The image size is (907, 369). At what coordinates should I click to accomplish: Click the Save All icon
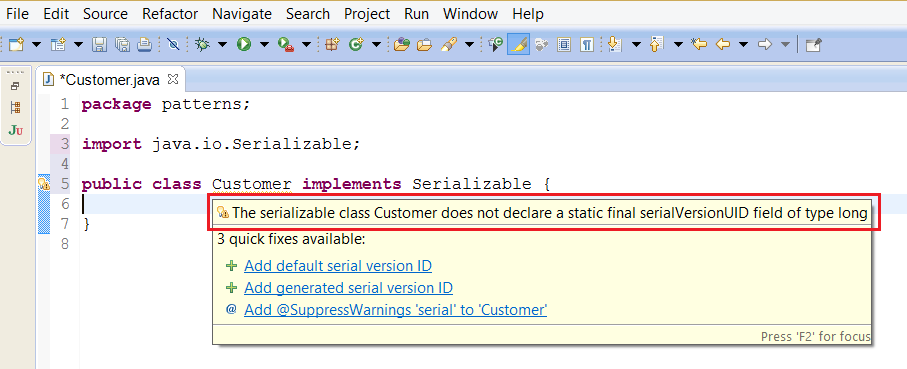point(122,44)
